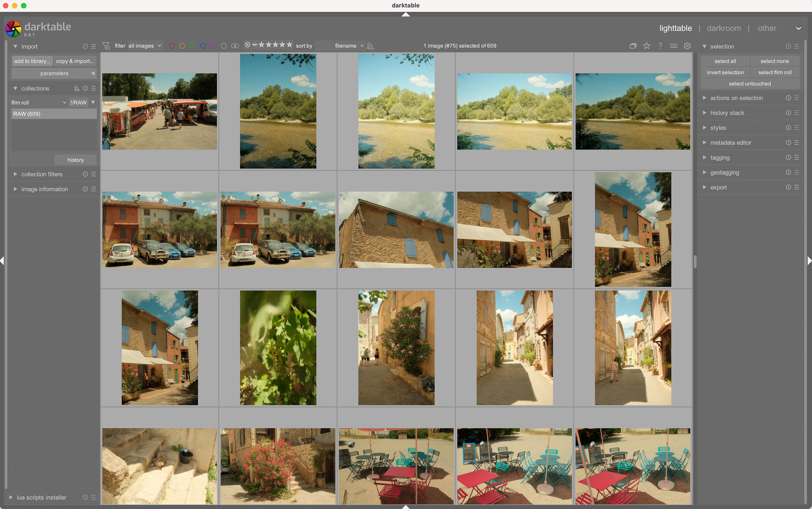Image resolution: width=812 pixels, height=509 pixels.
Task: Open collections sort order icon
Action: pyautogui.click(x=77, y=88)
